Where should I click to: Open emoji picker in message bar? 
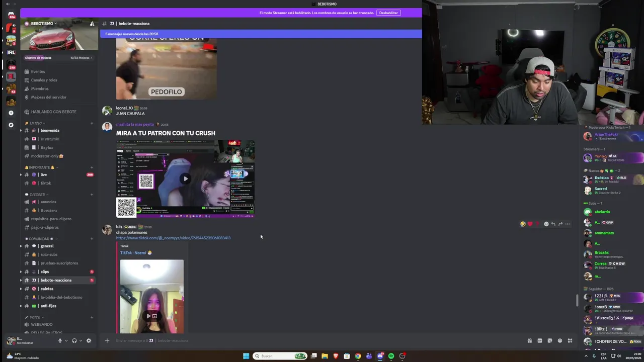559,340
